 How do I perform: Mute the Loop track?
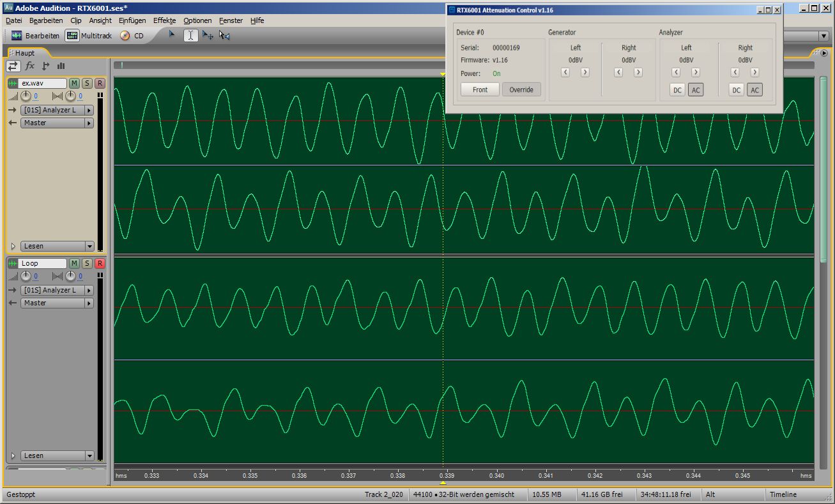[74, 263]
